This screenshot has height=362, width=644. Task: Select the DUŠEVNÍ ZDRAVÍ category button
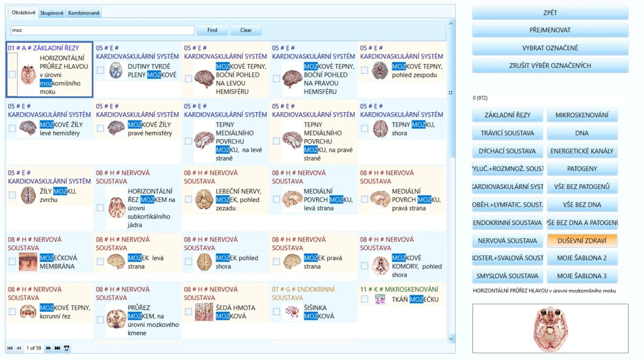tap(582, 241)
